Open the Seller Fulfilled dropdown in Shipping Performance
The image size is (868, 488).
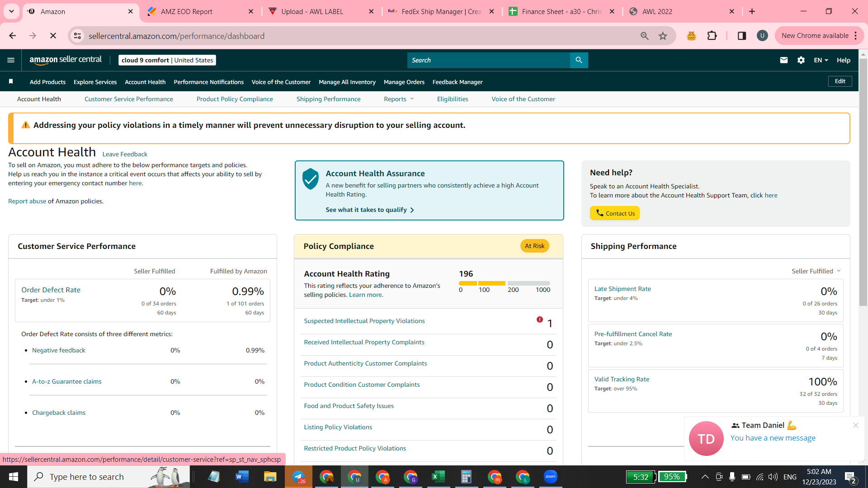(x=816, y=271)
